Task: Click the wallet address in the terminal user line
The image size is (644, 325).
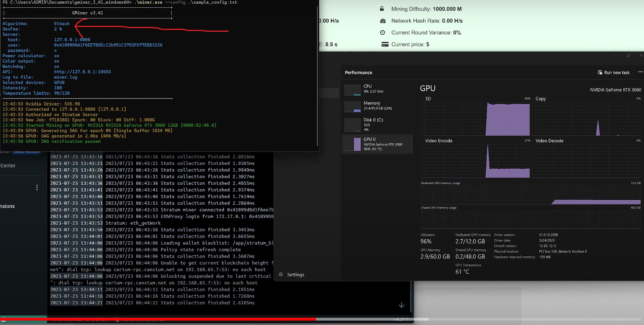Action: click(108, 45)
